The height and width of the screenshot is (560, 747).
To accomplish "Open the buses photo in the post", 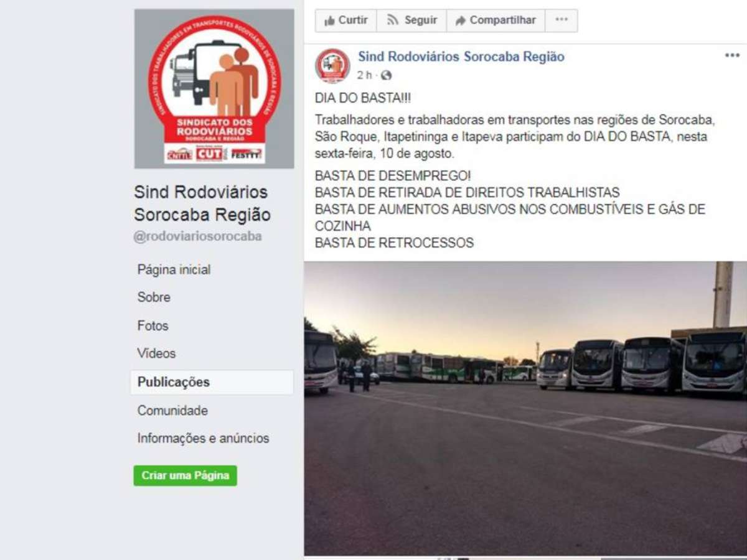I will [x=525, y=408].
